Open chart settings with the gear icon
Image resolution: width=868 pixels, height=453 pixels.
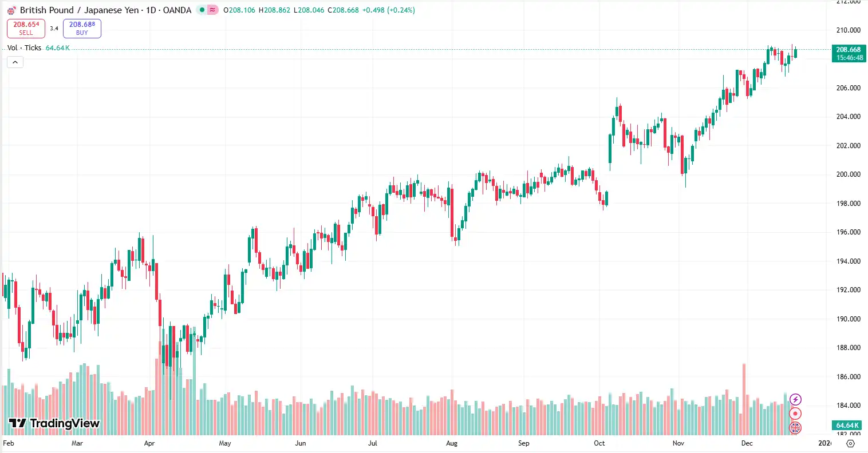tap(851, 443)
